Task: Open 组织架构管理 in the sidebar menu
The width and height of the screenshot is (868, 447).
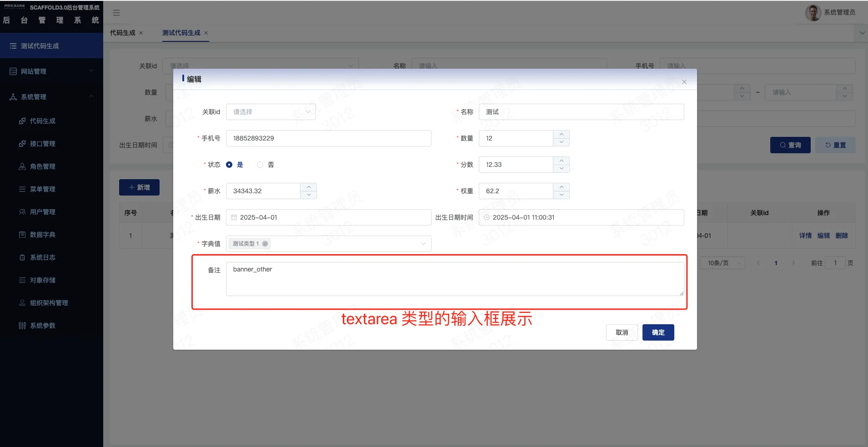Action: click(49, 303)
